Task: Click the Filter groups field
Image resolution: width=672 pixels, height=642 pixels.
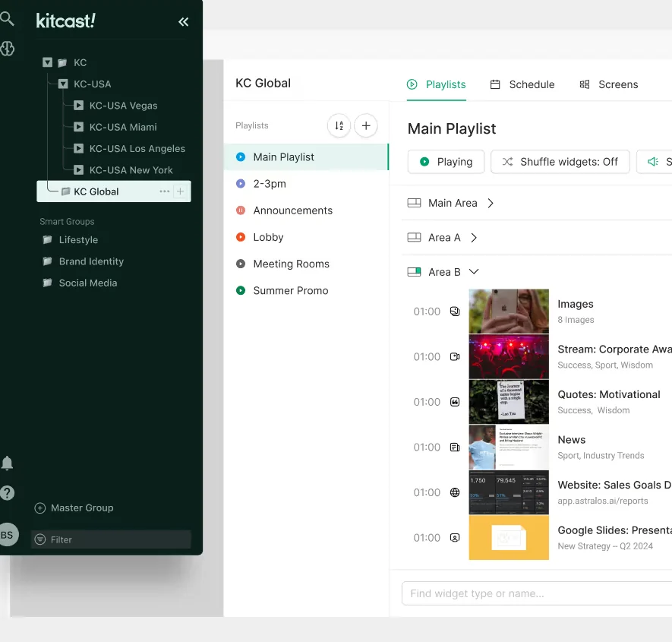Action: [111, 539]
